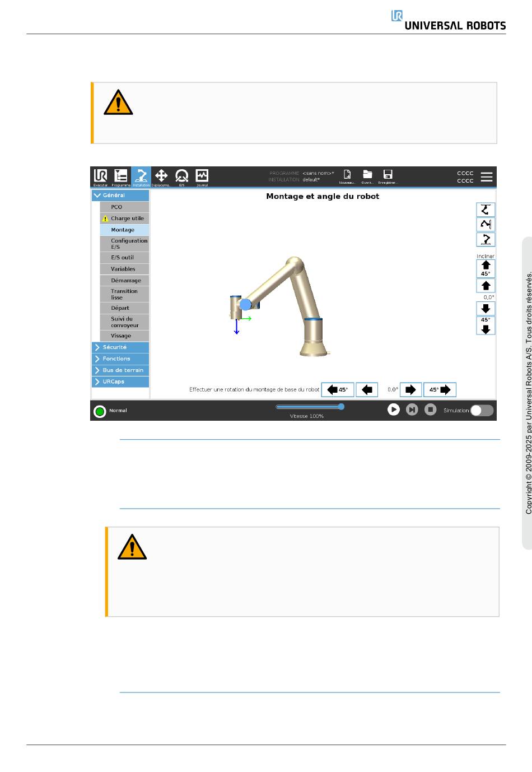Select wall-mounted robot orientation icon
The image size is (532, 772).
click(486, 225)
